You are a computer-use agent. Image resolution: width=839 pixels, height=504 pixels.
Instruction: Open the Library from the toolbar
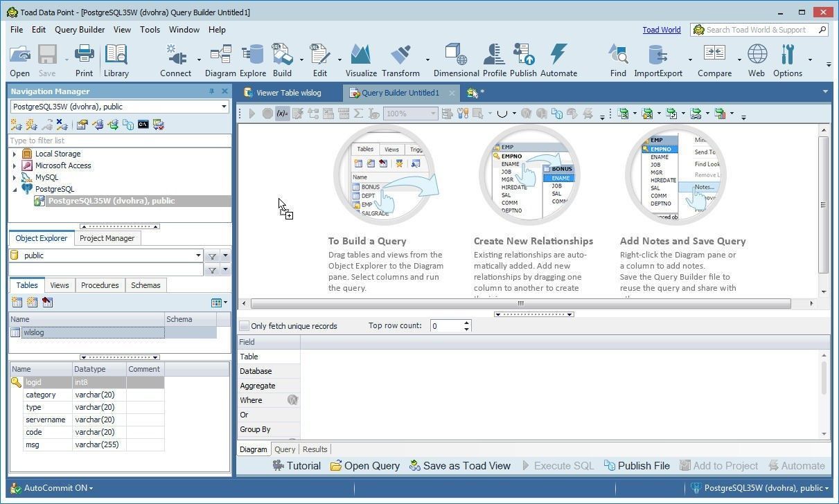pos(116,60)
